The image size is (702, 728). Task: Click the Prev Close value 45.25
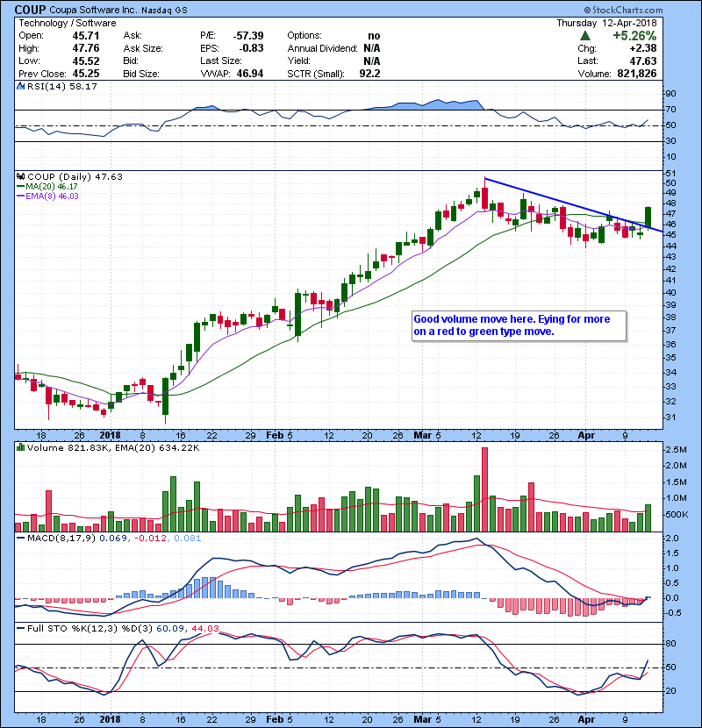tap(85, 74)
